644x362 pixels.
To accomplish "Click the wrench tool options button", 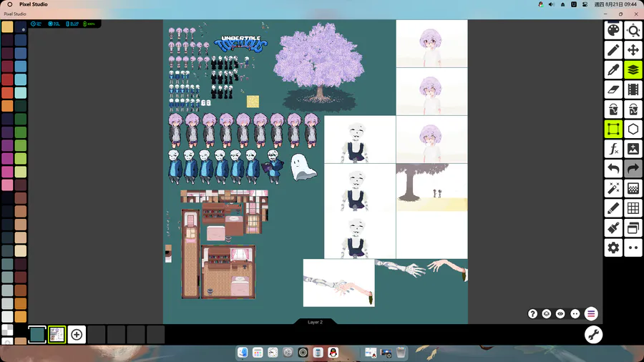I will pyautogui.click(x=593, y=335).
